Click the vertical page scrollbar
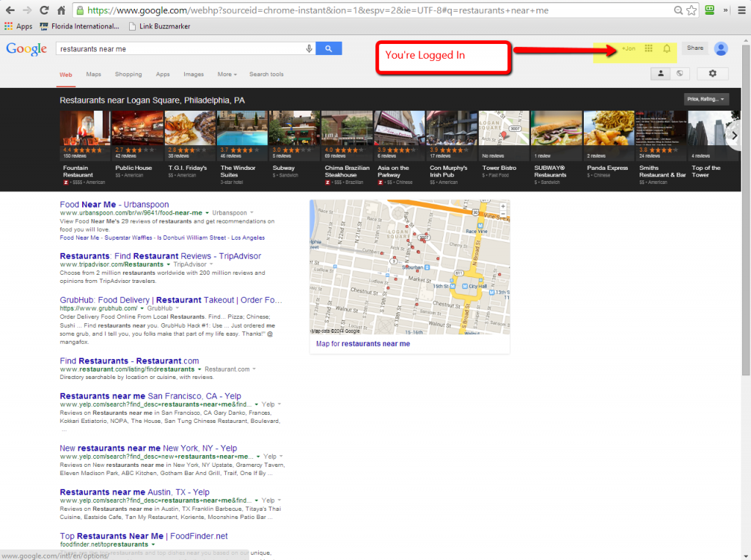Screen dimensions: 751x560 click(746, 210)
